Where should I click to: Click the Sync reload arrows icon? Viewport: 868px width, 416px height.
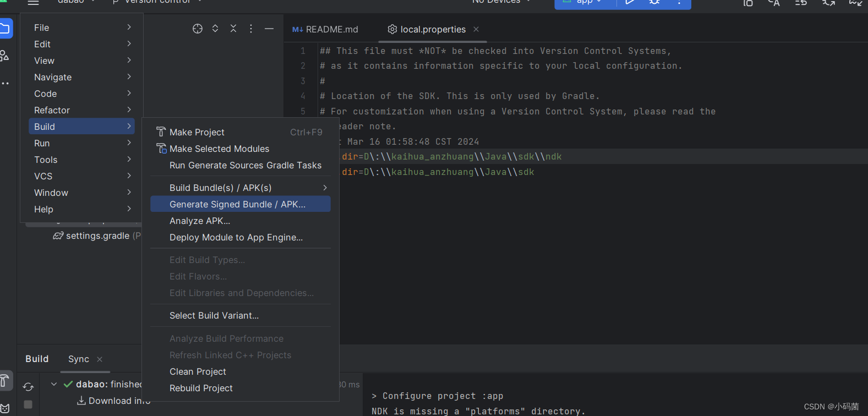[28, 387]
